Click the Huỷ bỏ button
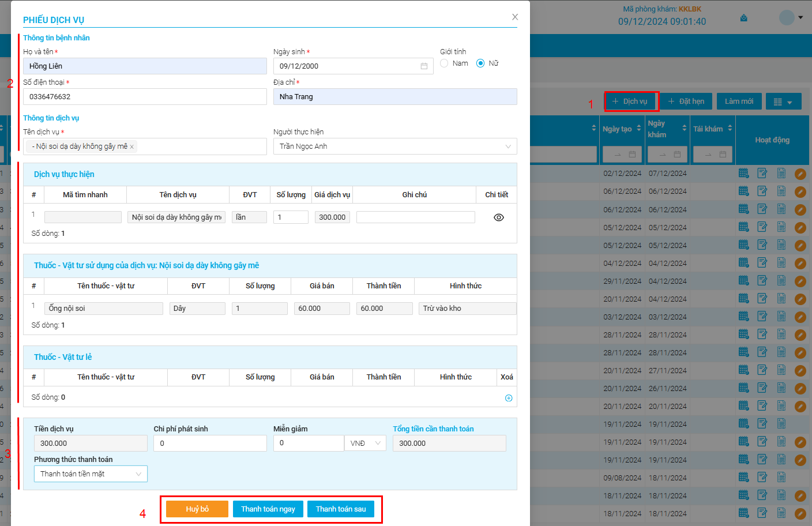Screen dimensions: 812x526 coord(197,509)
